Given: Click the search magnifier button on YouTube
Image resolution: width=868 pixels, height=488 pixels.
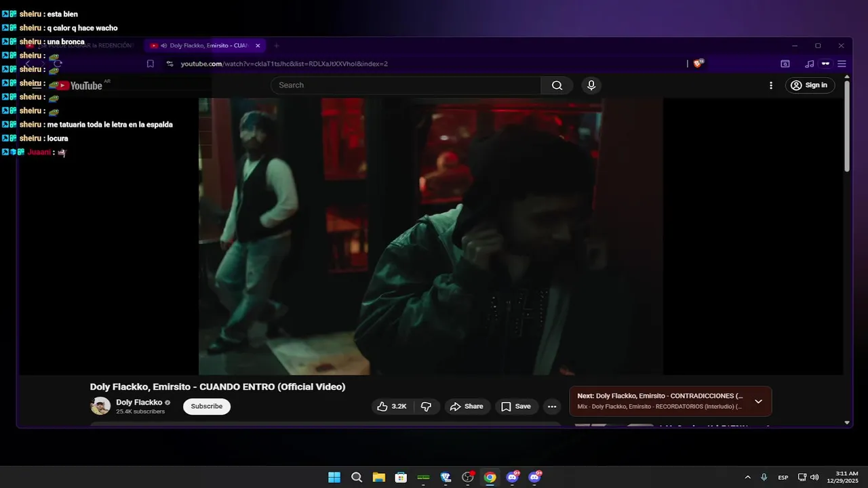Looking at the screenshot, I should pyautogui.click(x=557, y=85).
